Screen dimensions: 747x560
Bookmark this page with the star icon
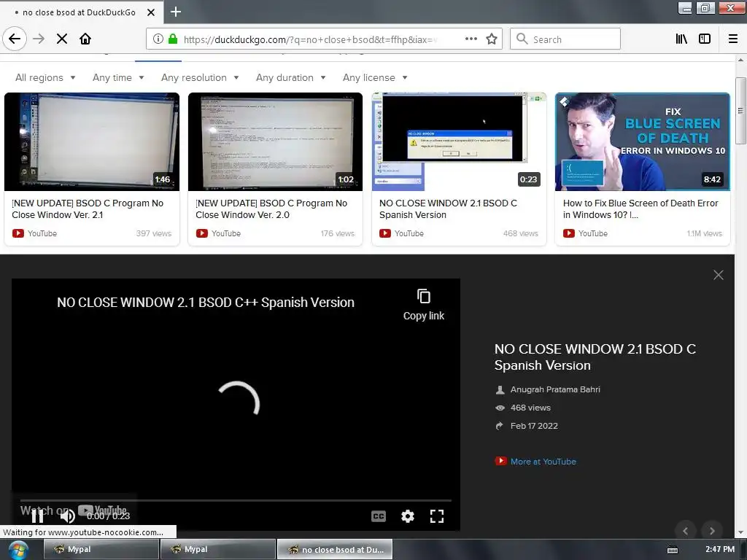pyautogui.click(x=491, y=39)
